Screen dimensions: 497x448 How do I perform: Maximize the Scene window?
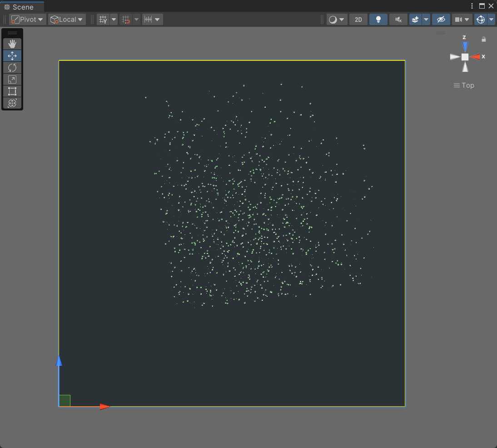click(482, 6)
